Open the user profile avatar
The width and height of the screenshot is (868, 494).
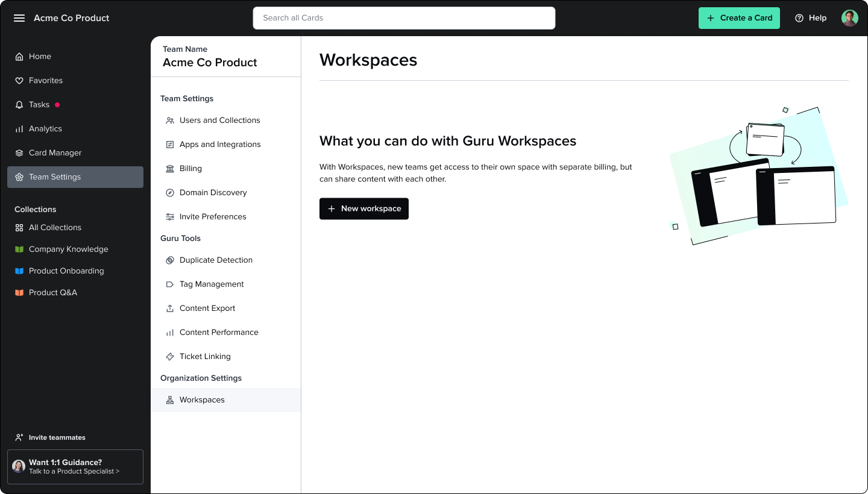[x=850, y=18]
